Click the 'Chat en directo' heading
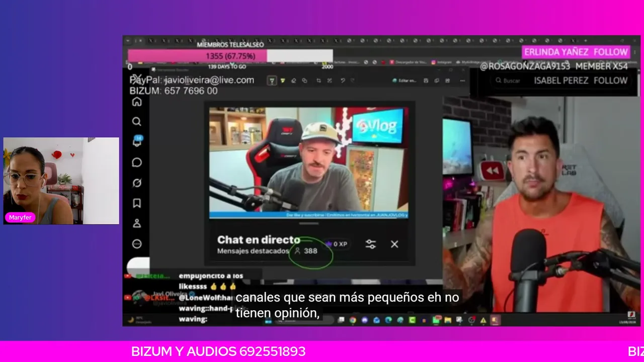This screenshot has width=644, height=362. (x=259, y=240)
